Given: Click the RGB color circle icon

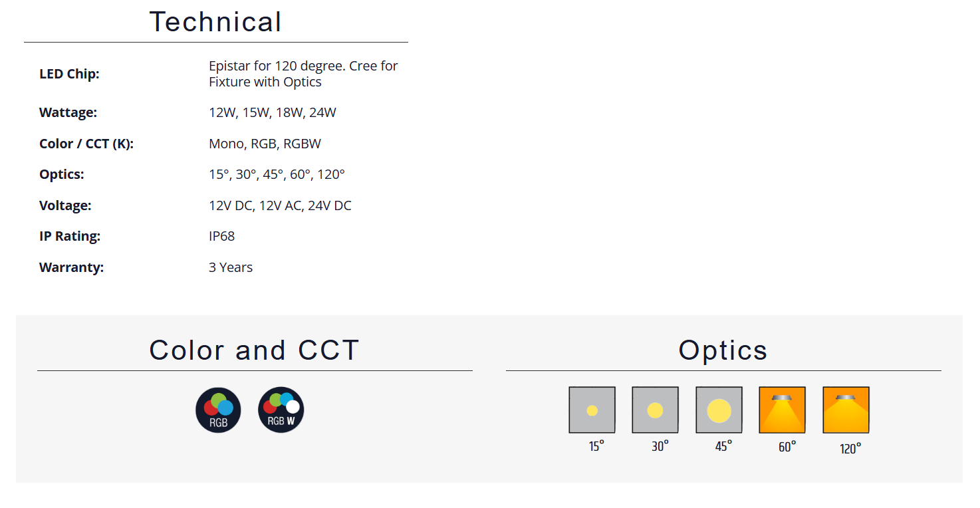Looking at the screenshot, I should (218, 410).
